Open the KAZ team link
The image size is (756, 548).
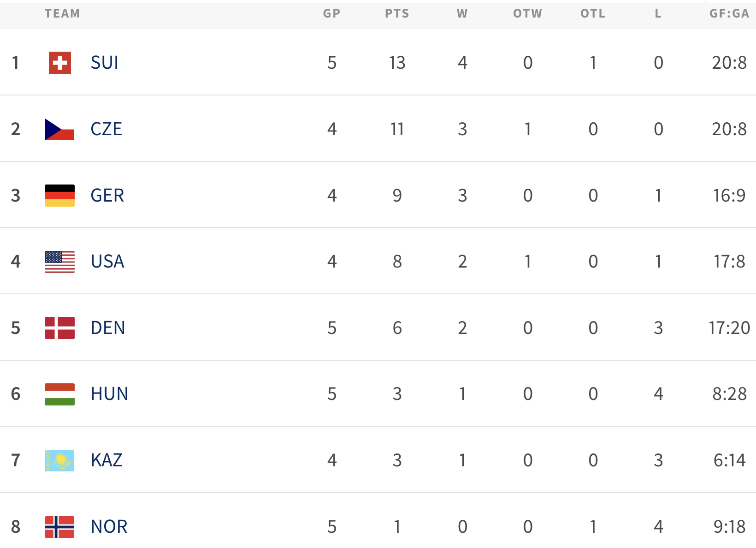106,460
